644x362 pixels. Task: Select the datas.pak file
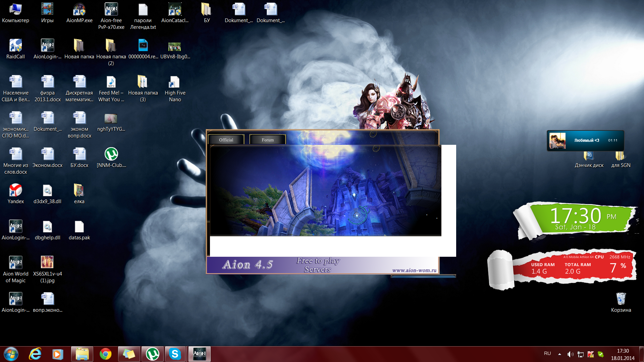[x=79, y=230]
